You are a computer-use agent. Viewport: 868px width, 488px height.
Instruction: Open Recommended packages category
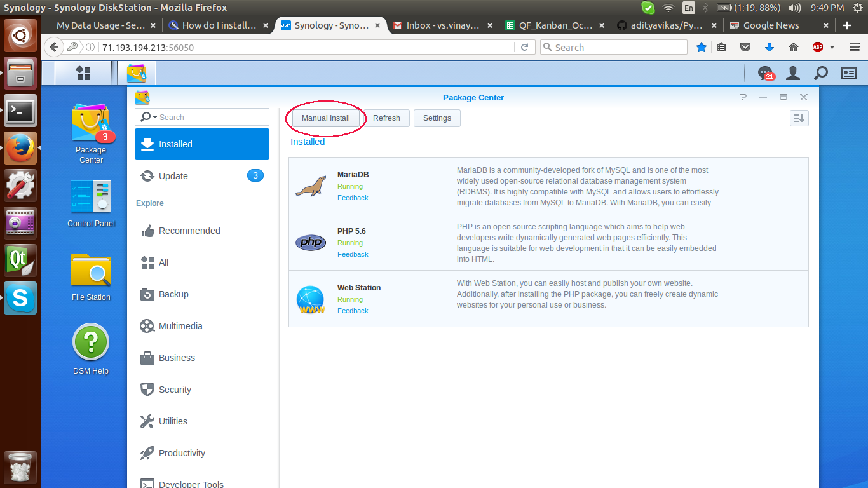202,231
